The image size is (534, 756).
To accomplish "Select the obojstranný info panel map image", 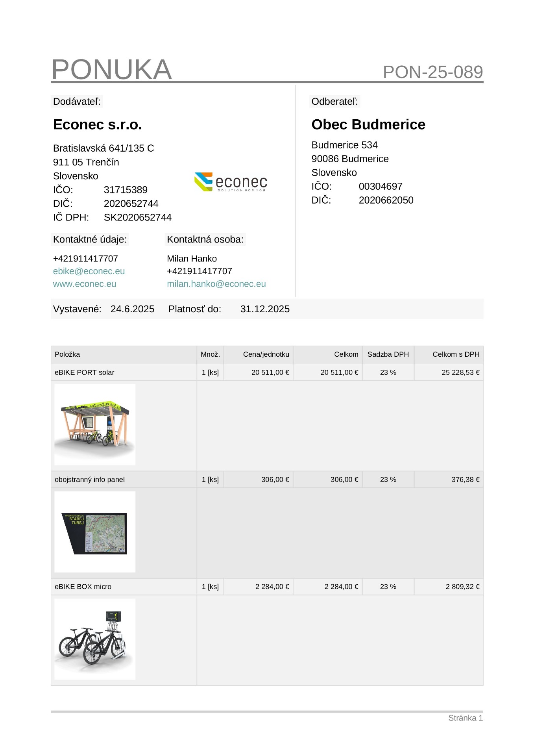I will tap(95, 532).
